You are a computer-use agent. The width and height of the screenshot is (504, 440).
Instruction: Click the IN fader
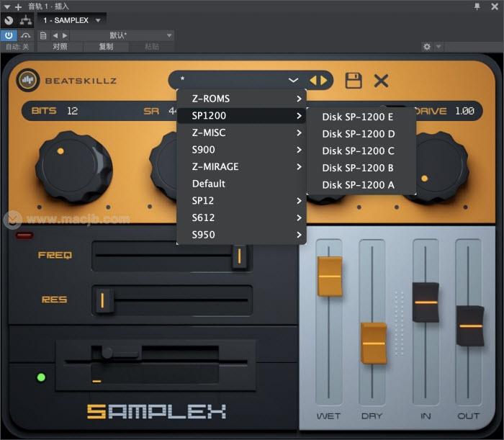pos(426,302)
